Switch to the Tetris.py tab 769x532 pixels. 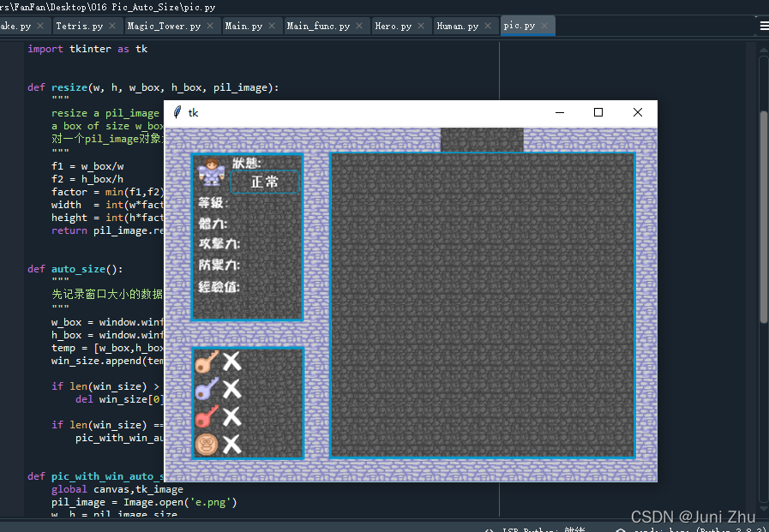[79, 26]
